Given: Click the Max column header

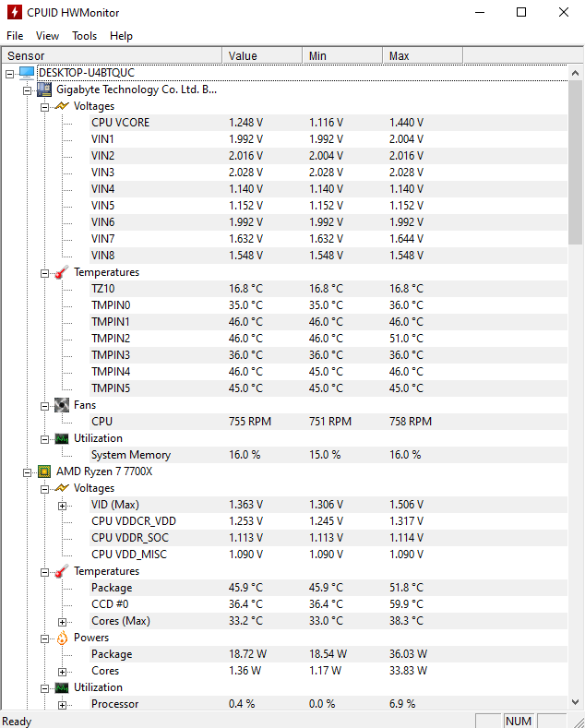Looking at the screenshot, I should point(423,55).
